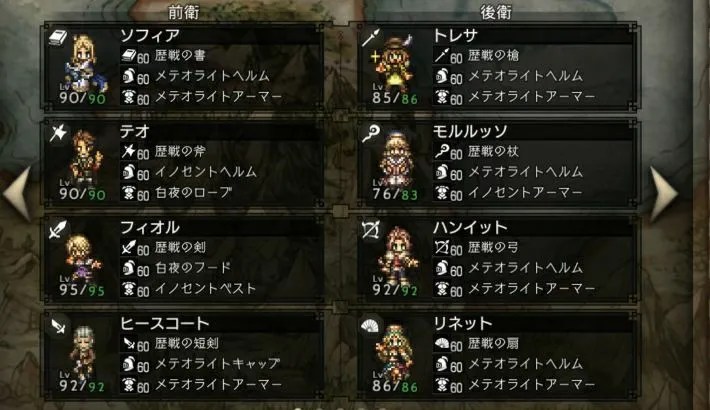Go to next party page with right arrow

(664, 193)
